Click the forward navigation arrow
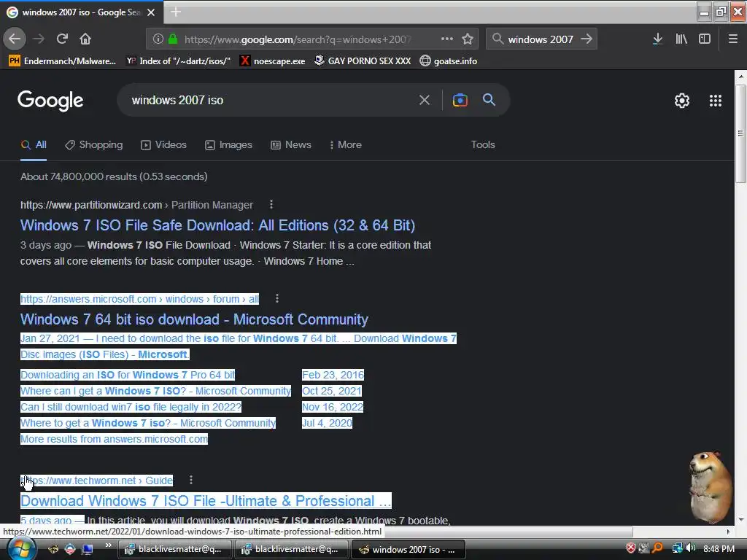The height and width of the screenshot is (560, 747). (39, 39)
